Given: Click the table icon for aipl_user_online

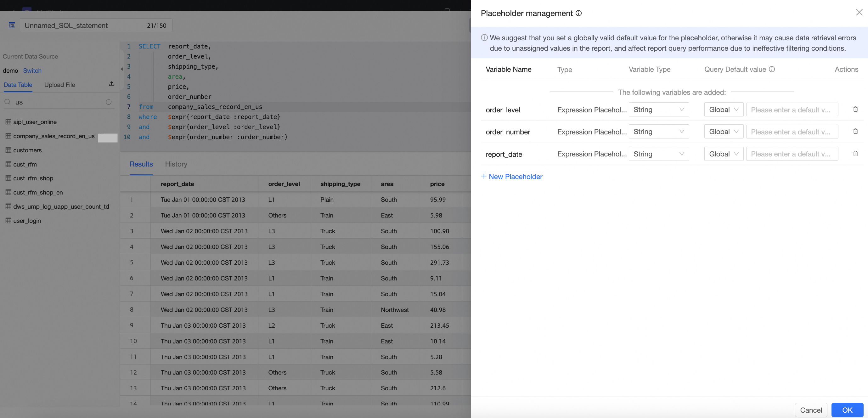Looking at the screenshot, I should point(8,122).
